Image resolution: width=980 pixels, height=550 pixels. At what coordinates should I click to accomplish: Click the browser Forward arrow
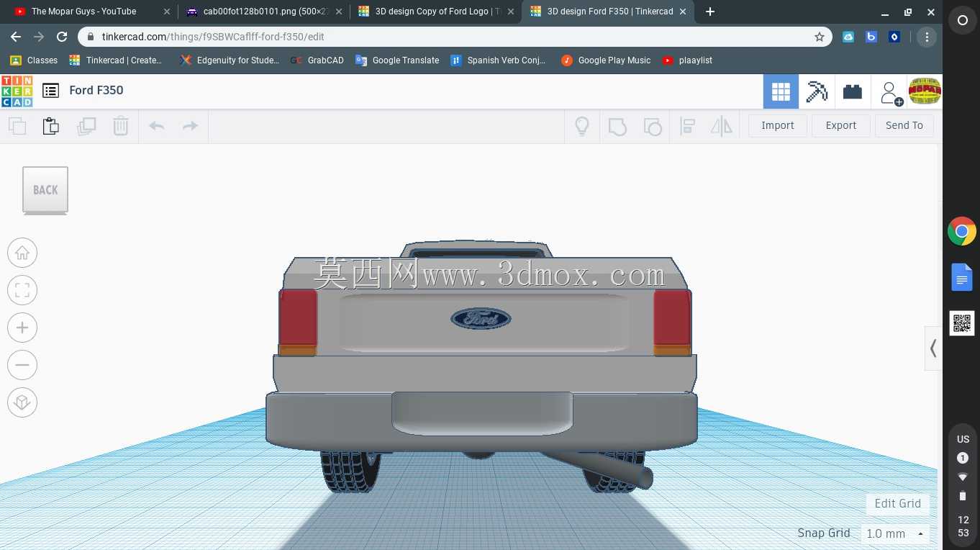pyautogui.click(x=39, y=37)
